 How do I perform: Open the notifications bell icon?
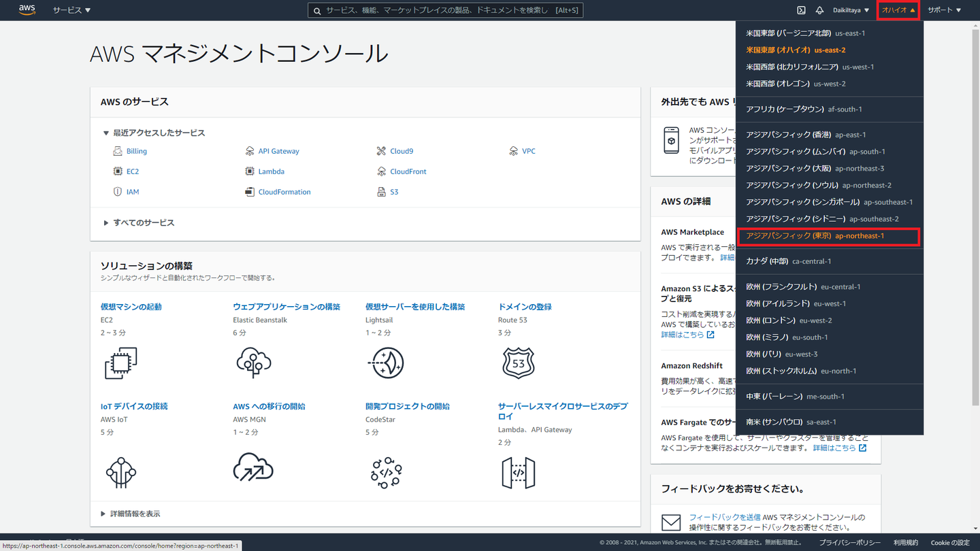click(x=819, y=10)
